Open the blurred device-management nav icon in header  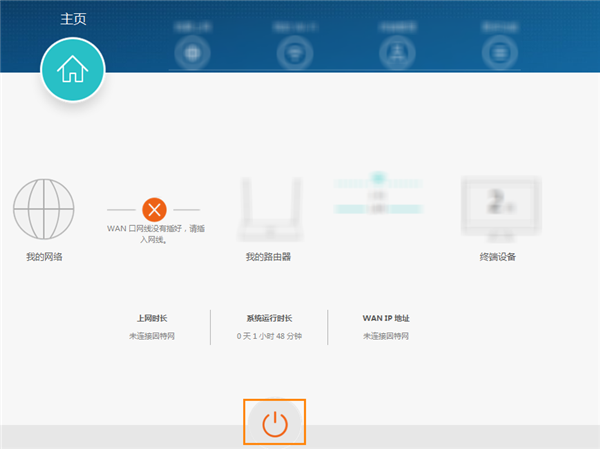[x=397, y=53]
